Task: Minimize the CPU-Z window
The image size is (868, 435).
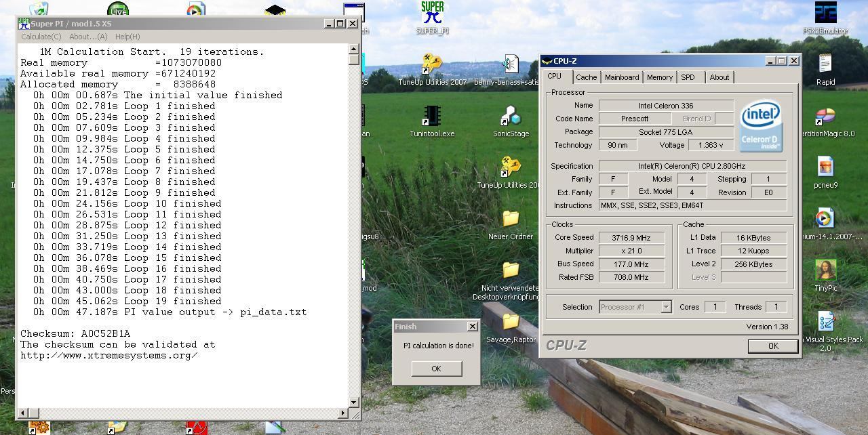Action: [770, 61]
